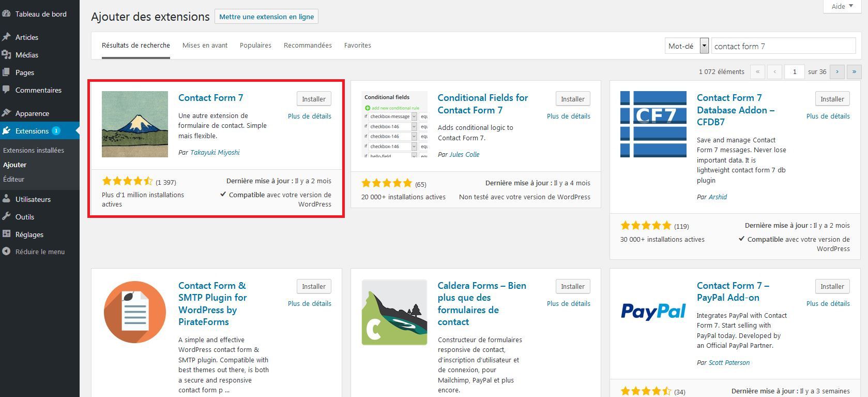
Task: Open the Contact Form 7 title link
Action: [210, 98]
